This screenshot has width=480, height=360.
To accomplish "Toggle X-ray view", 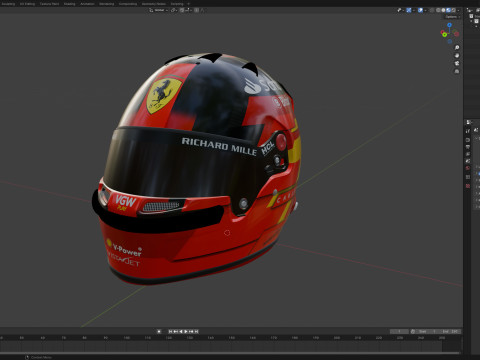I will point(432,10).
